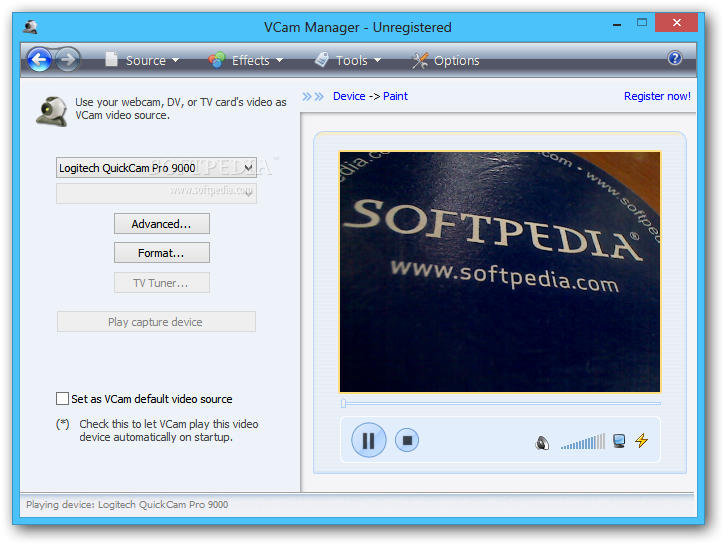Viewport: 725px width, 545px height.
Task: Click the Format... button
Action: (162, 253)
